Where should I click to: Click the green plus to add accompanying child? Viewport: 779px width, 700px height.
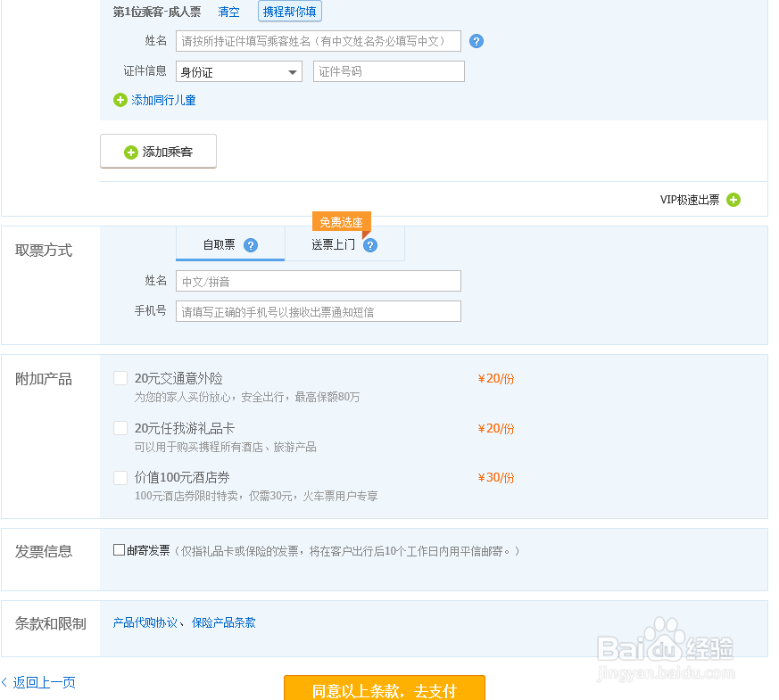pyautogui.click(x=120, y=100)
